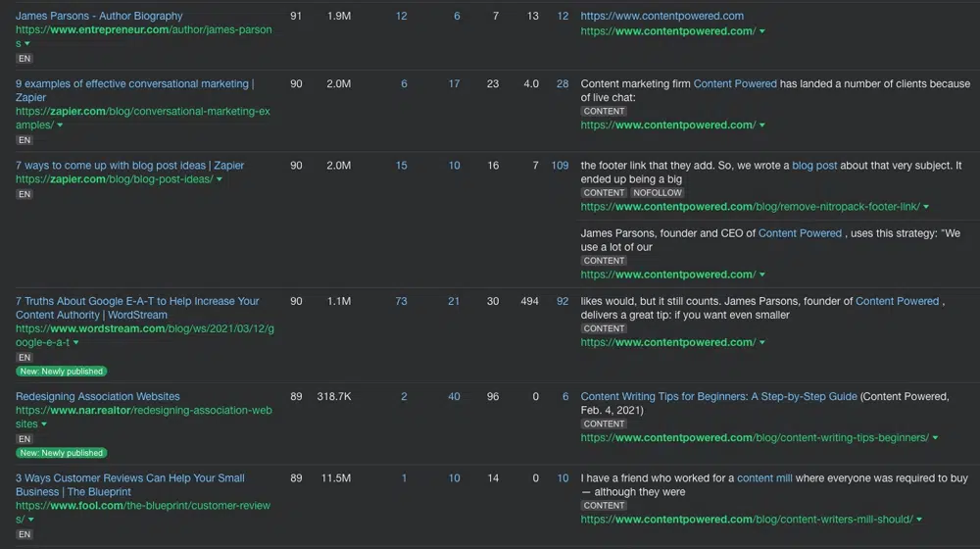Open 7 Truths About Google E-A-T article
Viewport: 980px width, 549px height.
point(137,308)
